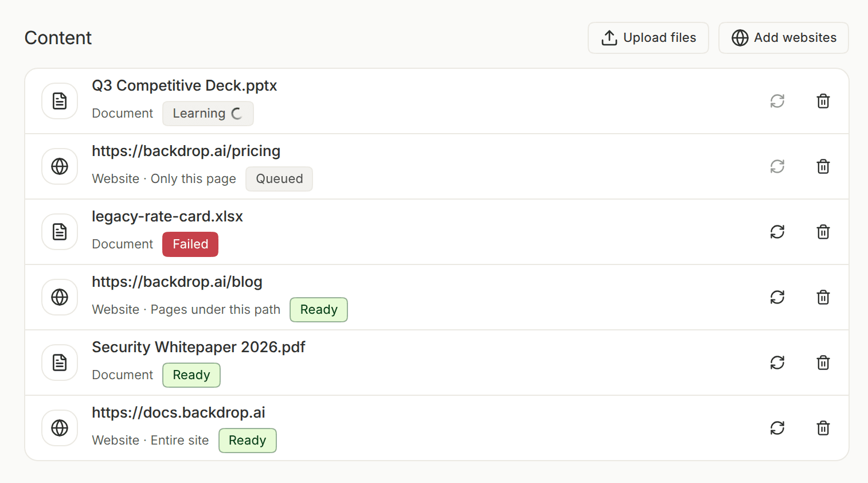Click the Content section heading
This screenshot has height=483, width=868.
click(x=58, y=38)
